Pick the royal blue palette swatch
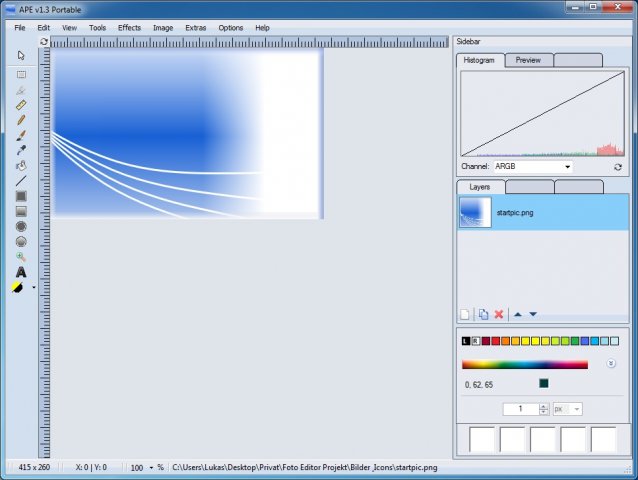This screenshot has width=638, height=480. [585, 341]
